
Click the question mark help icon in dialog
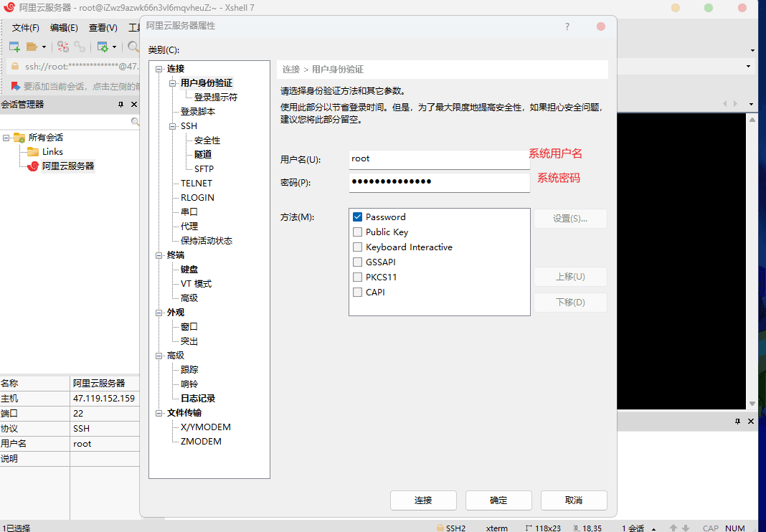[567, 27]
